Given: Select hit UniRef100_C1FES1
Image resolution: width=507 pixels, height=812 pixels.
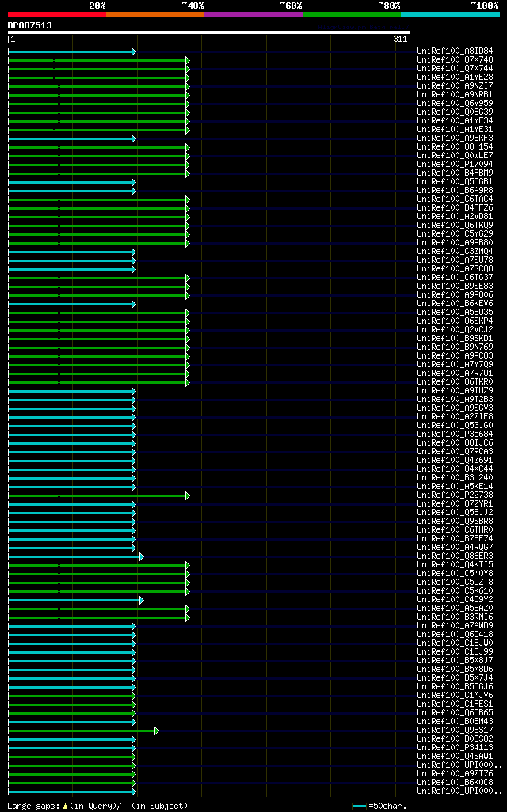Looking at the screenshot, I should [x=455, y=704].
